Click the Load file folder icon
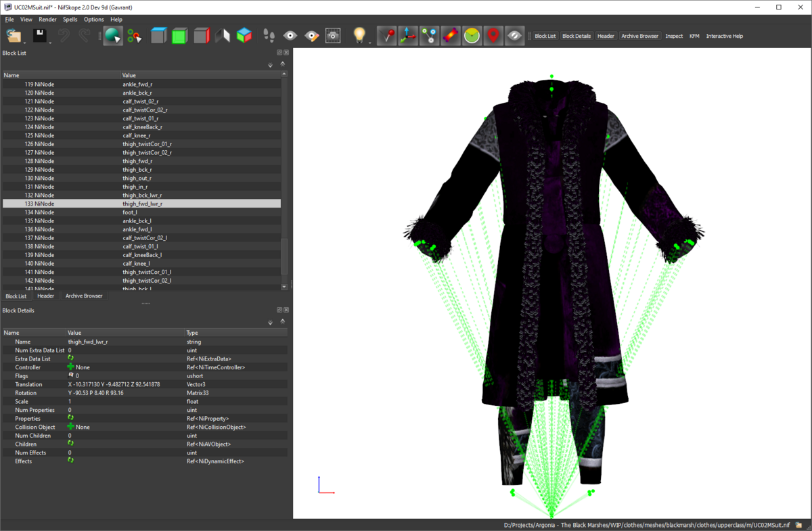 click(13, 36)
